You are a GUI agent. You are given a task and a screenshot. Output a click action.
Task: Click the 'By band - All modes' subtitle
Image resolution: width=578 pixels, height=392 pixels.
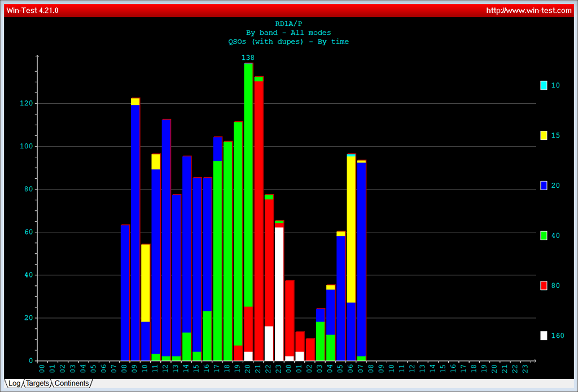click(288, 33)
